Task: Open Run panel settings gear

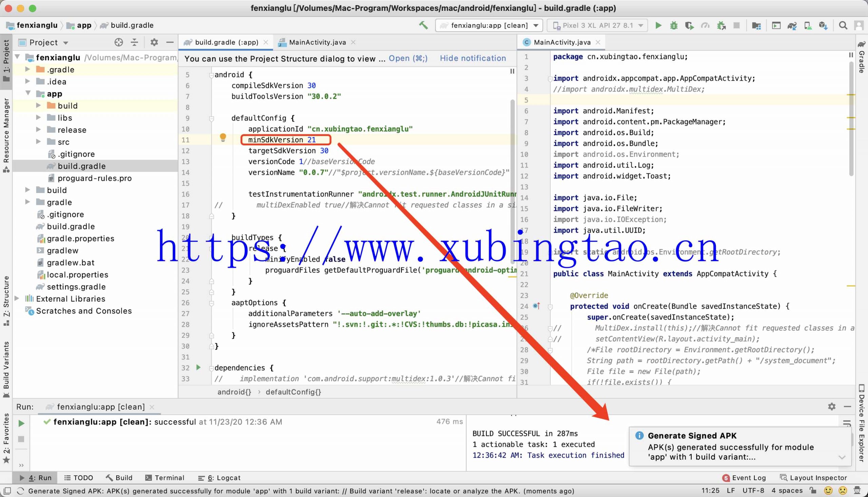Action: [x=831, y=406]
